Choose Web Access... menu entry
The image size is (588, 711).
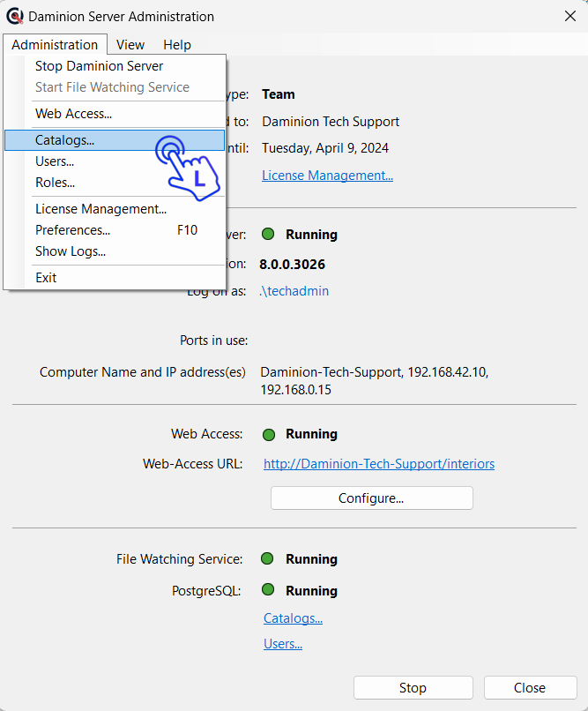[73, 114]
